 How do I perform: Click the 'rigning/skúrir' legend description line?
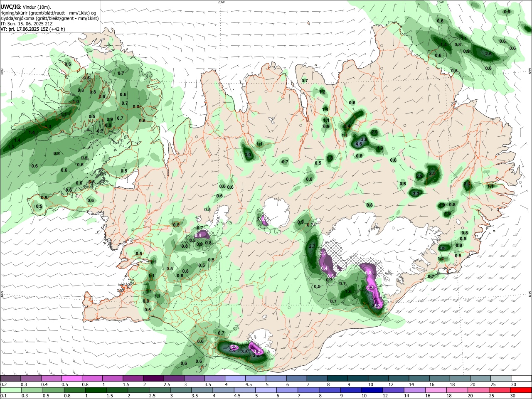[x=49, y=12]
